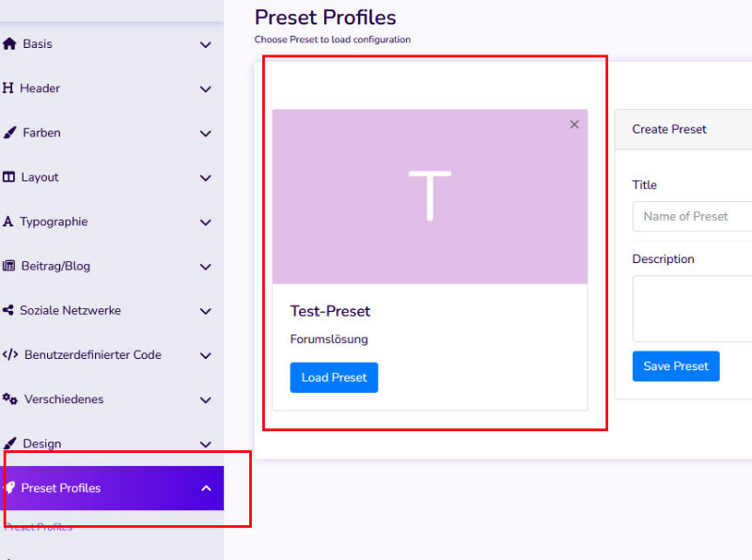Click the newspaper icon next to Beitrag/Blog
This screenshot has width=752, height=560.
8,266
